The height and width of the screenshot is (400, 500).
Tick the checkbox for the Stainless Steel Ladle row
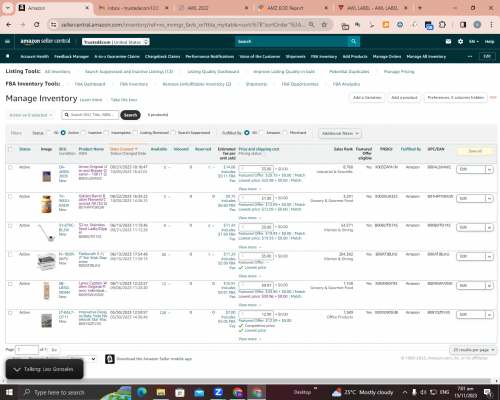[10, 226]
